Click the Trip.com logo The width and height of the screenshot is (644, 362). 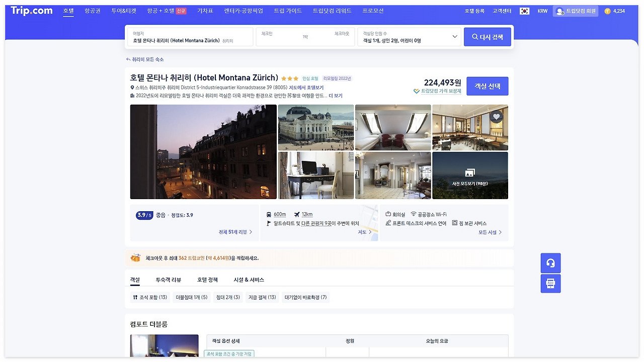point(32,11)
